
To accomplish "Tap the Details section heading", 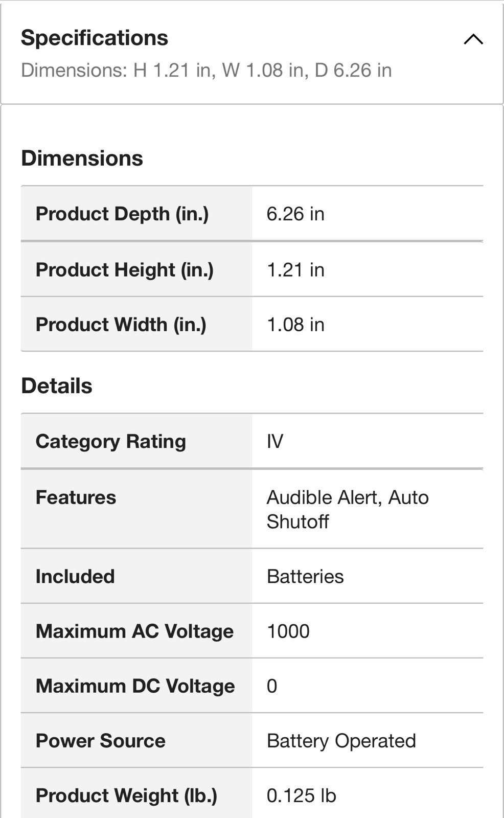I will 57,385.
